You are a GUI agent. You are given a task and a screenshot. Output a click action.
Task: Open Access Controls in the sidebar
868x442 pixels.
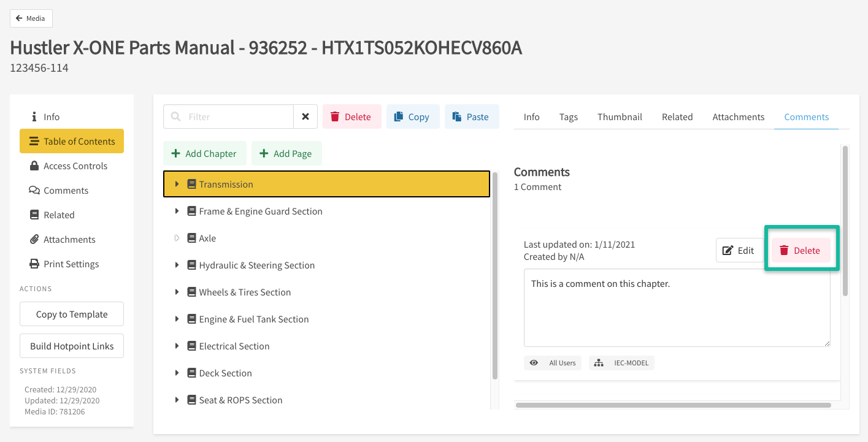(x=75, y=166)
